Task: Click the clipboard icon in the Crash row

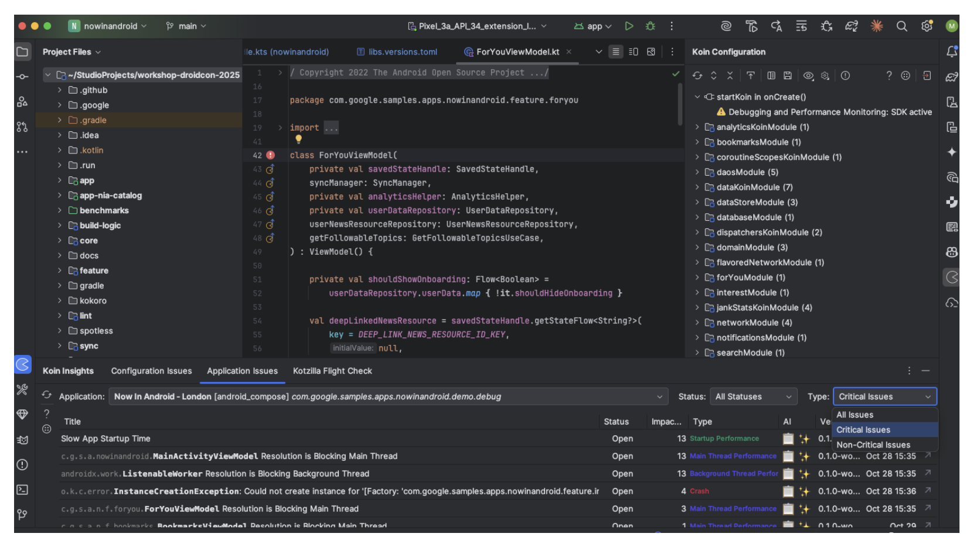Action: click(x=788, y=491)
